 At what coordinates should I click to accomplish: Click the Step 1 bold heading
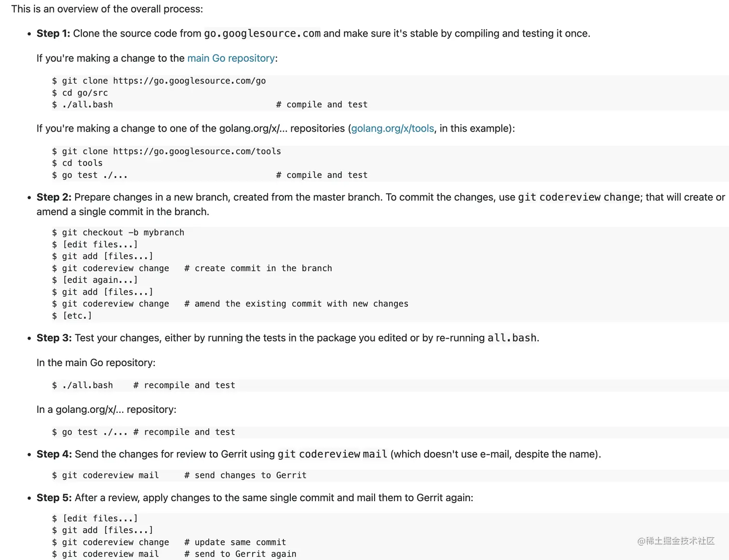click(53, 34)
